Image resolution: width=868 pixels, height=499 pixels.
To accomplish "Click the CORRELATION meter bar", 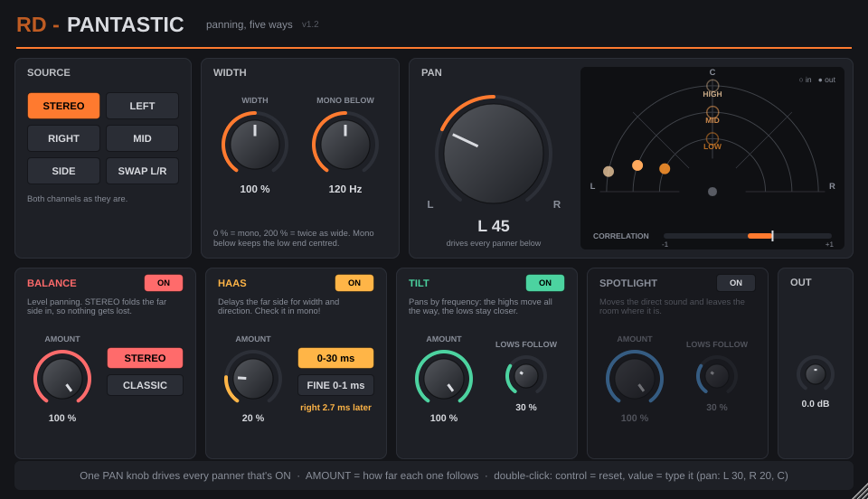I will (748, 236).
